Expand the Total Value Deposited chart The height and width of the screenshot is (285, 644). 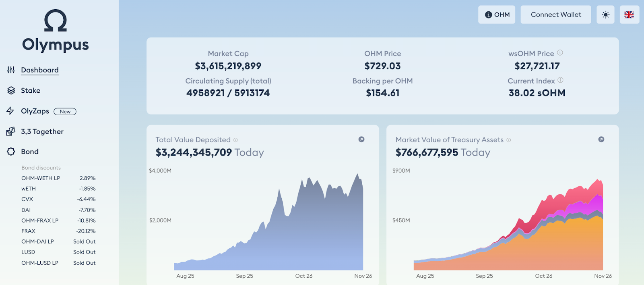(x=361, y=139)
